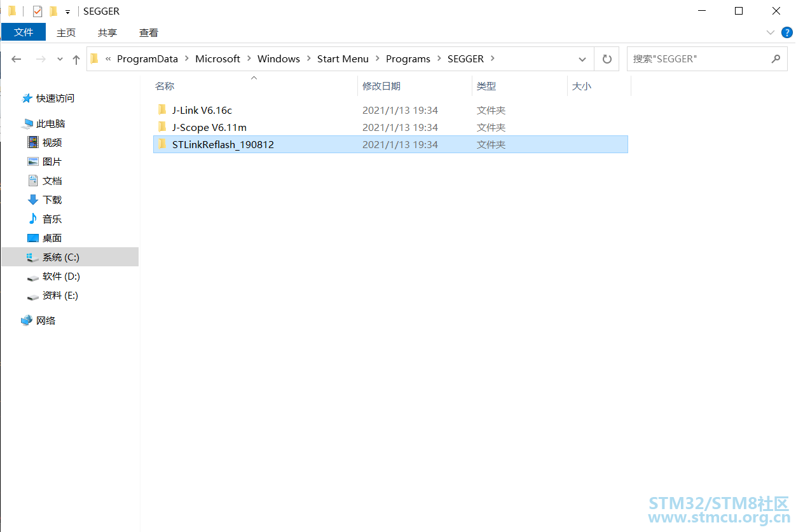Viewport: 796px width, 532px height.
Task: Click the 音乐 note icon
Action: (33, 218)
